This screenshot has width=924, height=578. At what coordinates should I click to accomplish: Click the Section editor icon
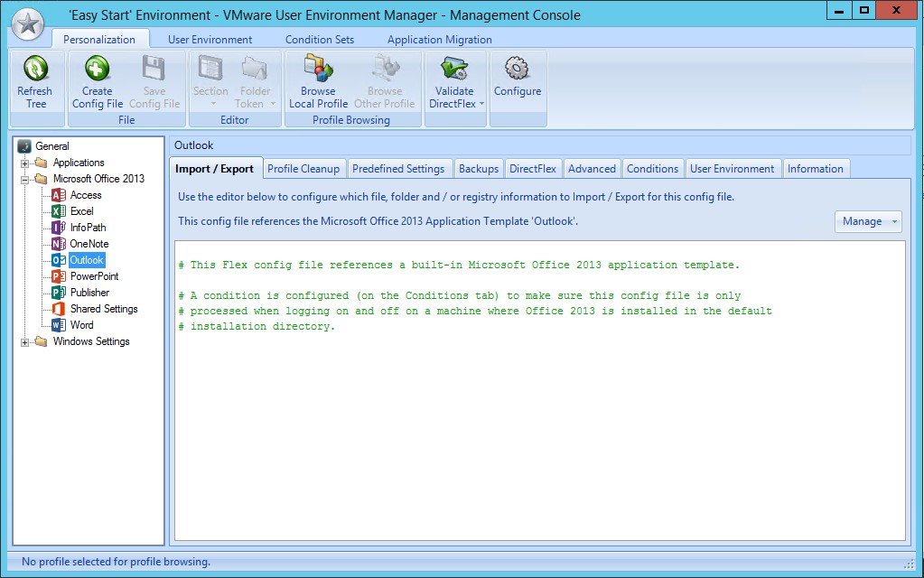pos(210,69)
